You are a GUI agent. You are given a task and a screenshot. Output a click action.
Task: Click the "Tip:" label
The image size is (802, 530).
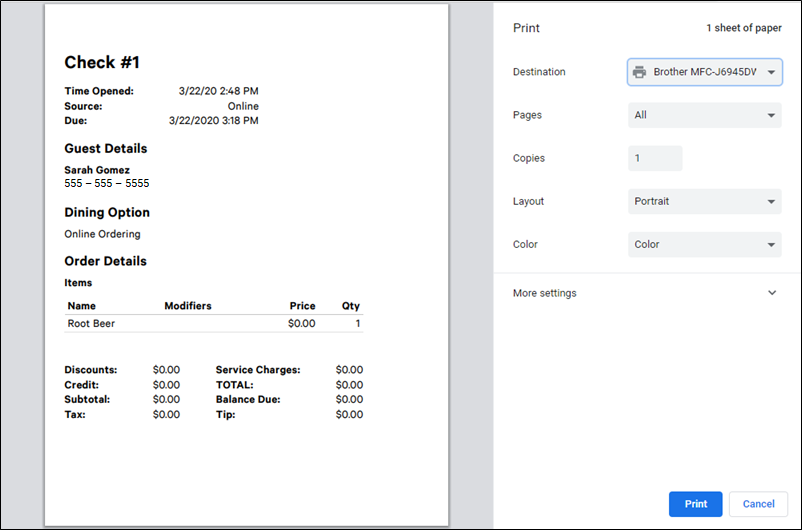(225, 414)
